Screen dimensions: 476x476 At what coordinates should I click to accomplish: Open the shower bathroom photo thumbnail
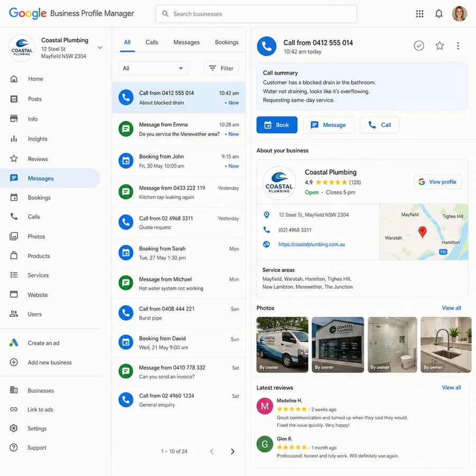392,344
